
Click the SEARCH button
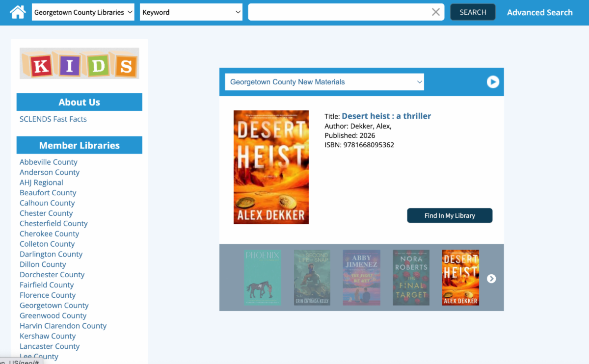(473, 12)
